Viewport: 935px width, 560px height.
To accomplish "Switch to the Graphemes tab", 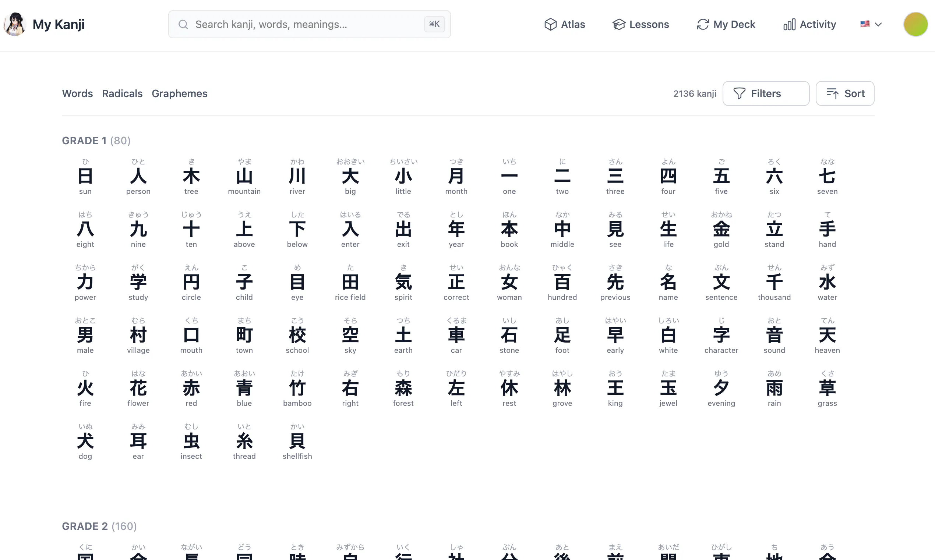I will coord(179,93).
